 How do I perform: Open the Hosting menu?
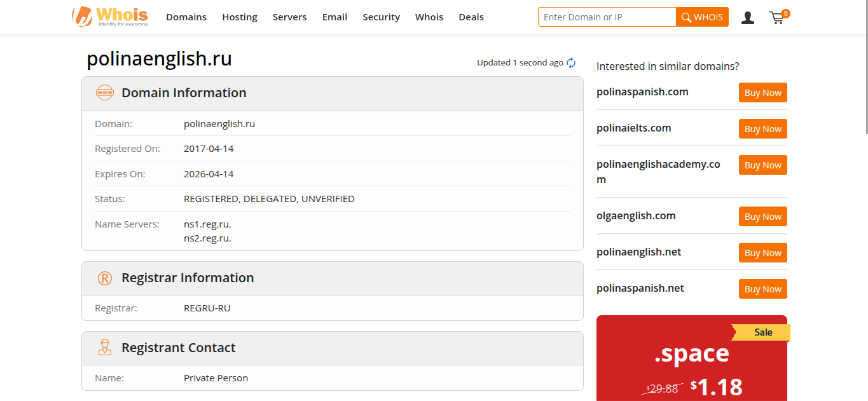point(240,17)
